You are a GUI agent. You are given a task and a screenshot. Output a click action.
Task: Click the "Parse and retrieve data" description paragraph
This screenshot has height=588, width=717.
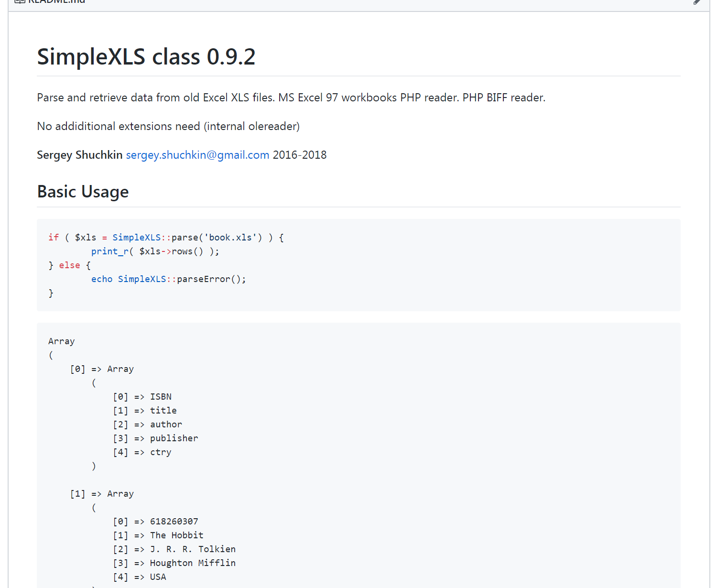click(291, 98)
